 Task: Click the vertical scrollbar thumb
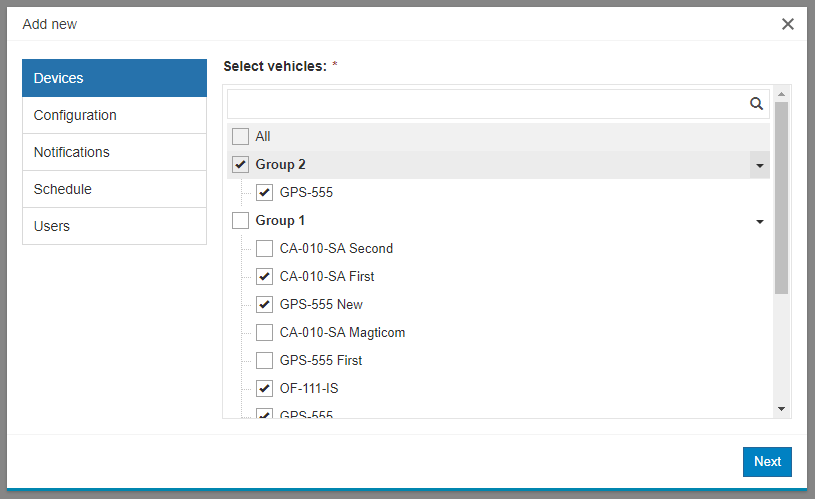click(x=781, y=198)
